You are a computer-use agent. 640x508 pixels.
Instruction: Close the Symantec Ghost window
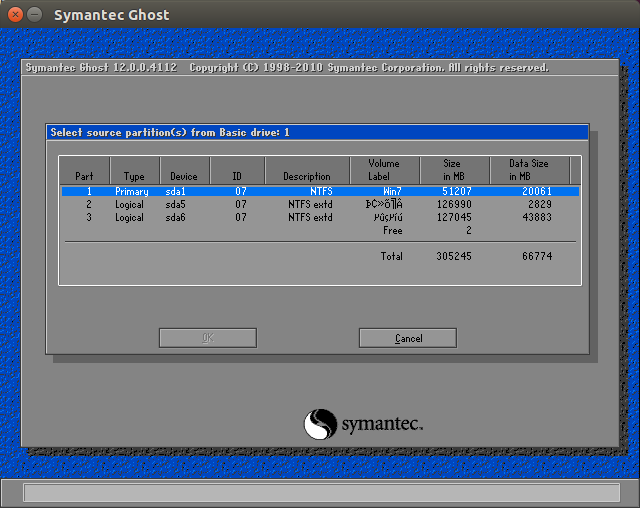pos(15,15)
